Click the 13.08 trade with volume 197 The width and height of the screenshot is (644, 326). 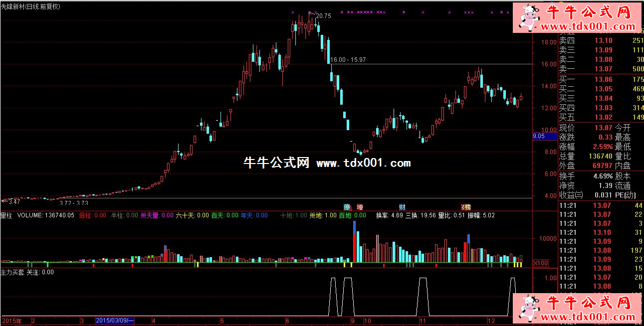point(601,250)
